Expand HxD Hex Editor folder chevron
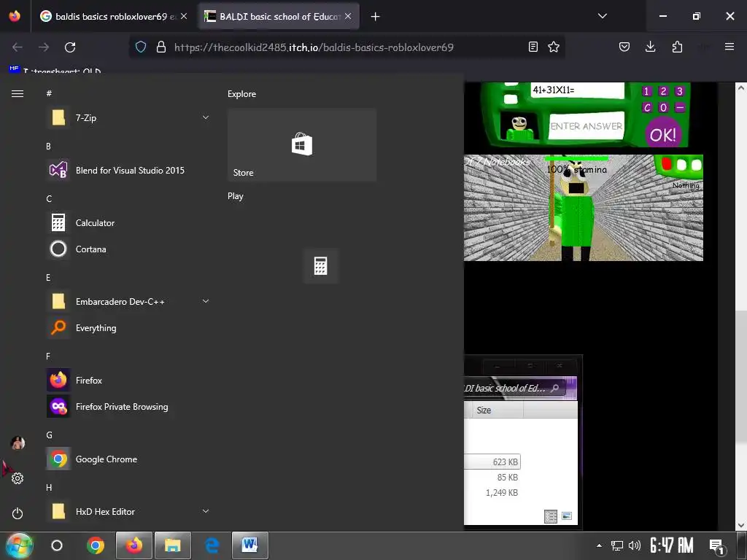 [205, 511]
